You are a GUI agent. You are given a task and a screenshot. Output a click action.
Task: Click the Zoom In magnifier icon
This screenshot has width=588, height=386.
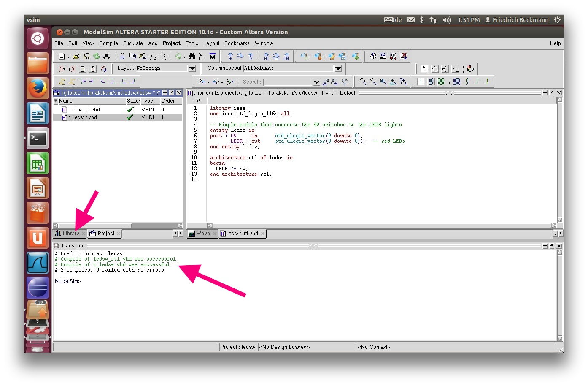363,82
